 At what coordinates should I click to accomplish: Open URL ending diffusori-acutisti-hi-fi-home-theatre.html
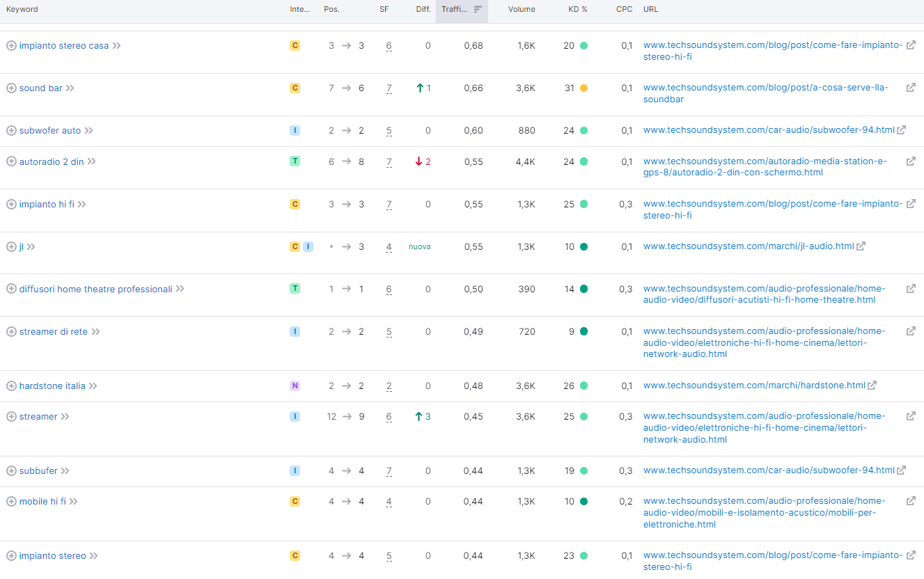coord(764,294)
